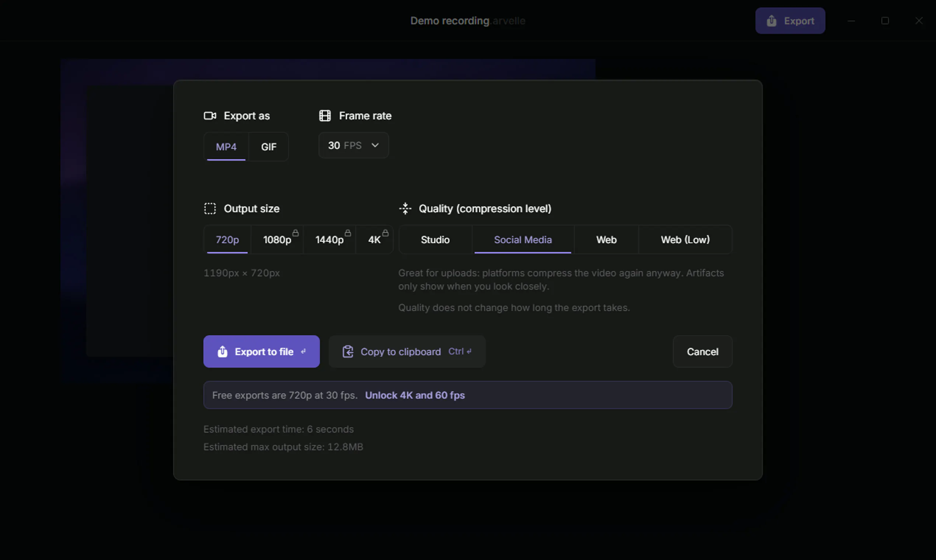The image size is (936, 560).
Task: Choose locked 1440p output size
Action: pos(329,239)
